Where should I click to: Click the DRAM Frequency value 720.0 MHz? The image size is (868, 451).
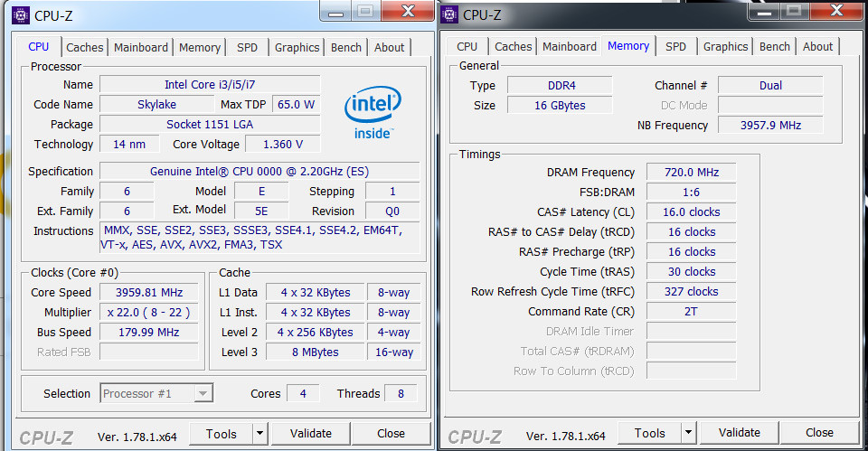tap(692, 172)
